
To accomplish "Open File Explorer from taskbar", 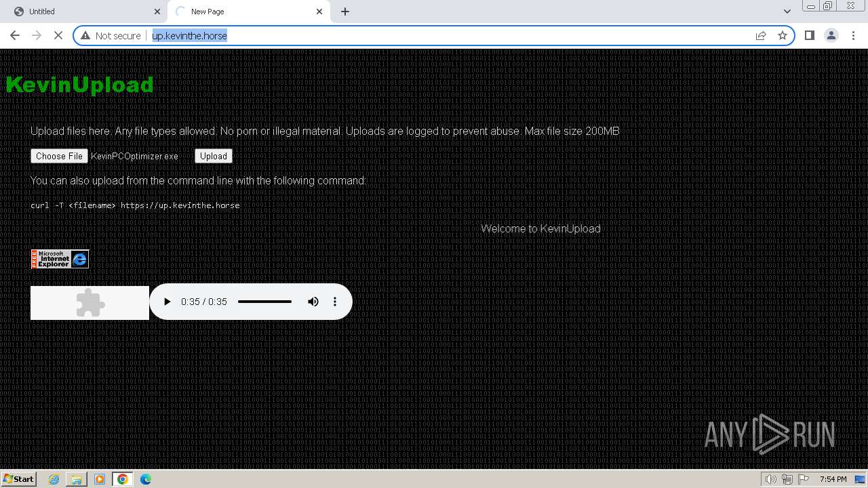I will tap(77, 479).
